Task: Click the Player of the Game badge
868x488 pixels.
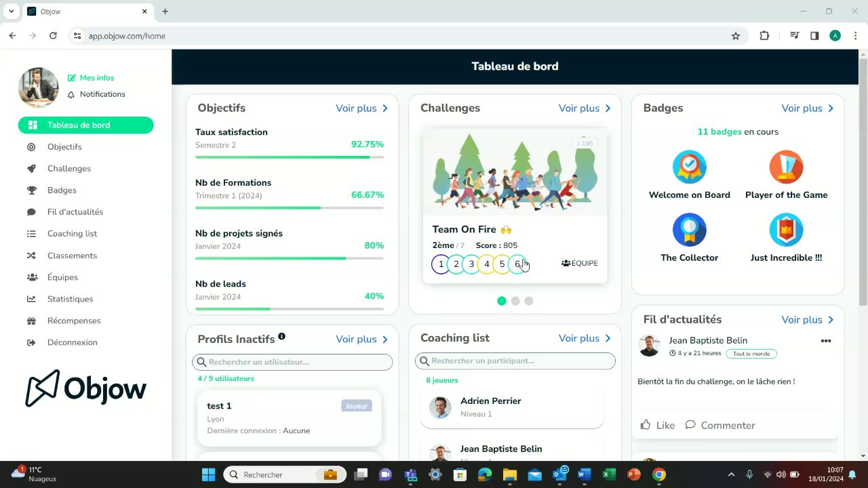Action: (x=786, y=167)
